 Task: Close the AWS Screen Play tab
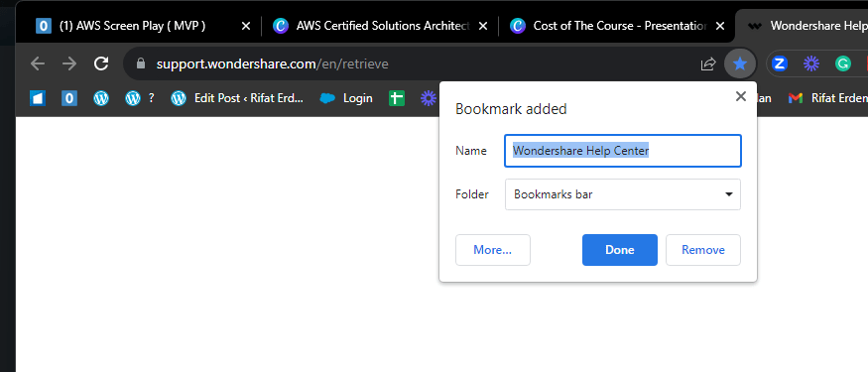coord(246,26)
